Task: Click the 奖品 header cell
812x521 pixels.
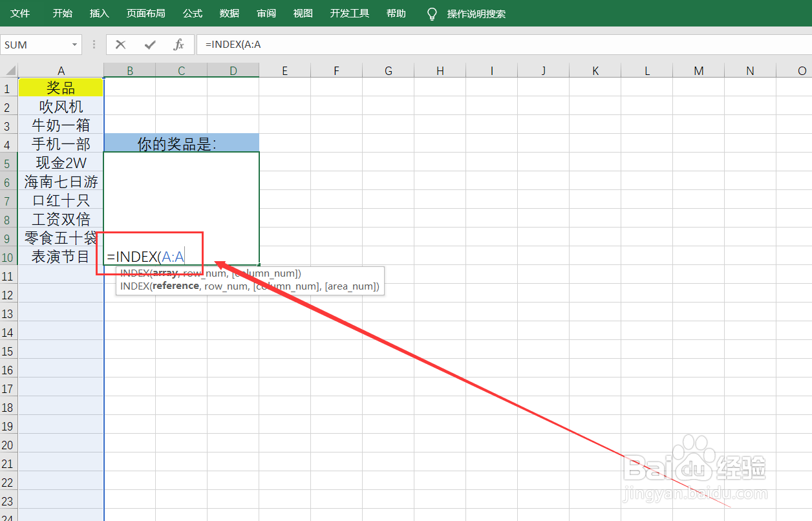Action: (x=61, y=87)
